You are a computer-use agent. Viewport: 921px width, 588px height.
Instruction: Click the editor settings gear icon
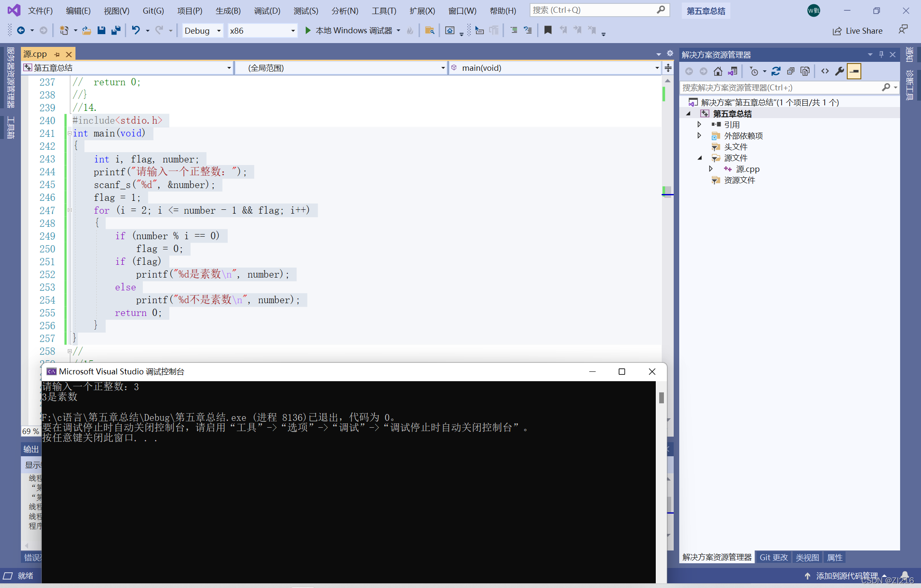(670, 53)
